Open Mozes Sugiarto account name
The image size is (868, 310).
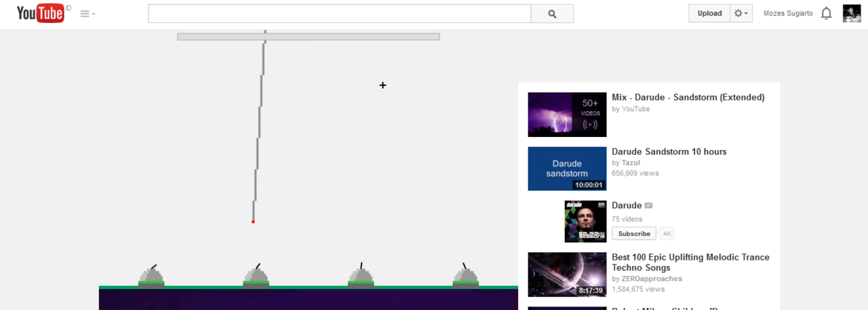click(x=788, y=14)
